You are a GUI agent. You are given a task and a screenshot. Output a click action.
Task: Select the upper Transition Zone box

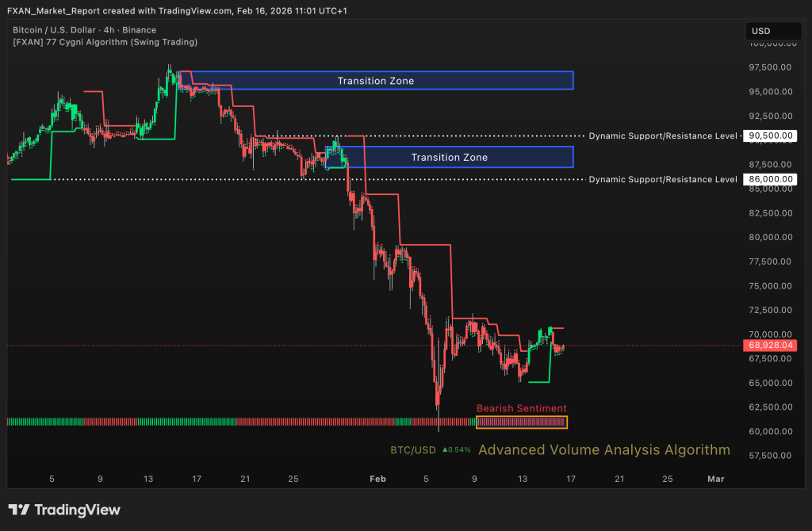[x=376, y=81]
